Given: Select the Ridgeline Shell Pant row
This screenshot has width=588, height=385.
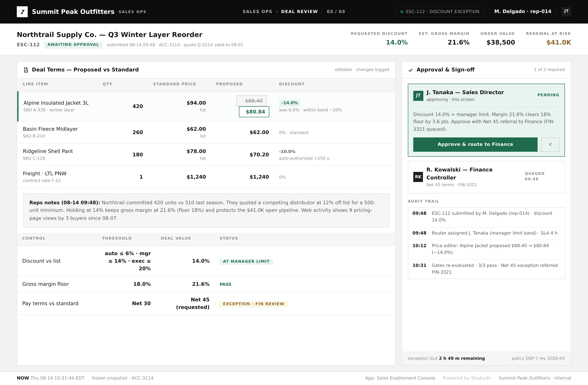Looking at the screenshot, I should coord(206,154).
